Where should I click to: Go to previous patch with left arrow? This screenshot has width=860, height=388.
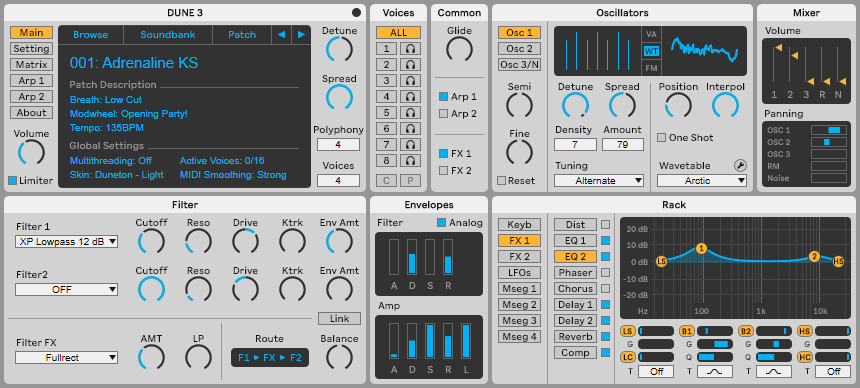point(281,35)
